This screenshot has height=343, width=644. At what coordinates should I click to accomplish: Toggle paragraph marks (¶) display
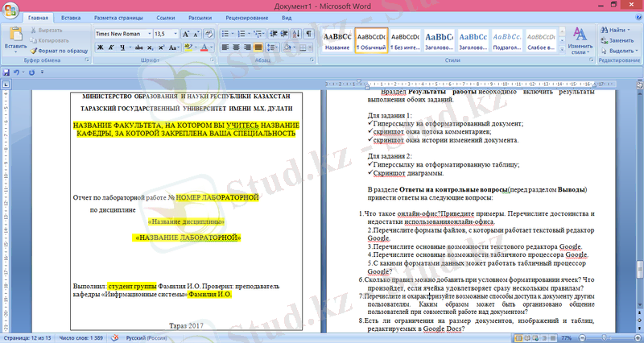(x=308, y=34)
